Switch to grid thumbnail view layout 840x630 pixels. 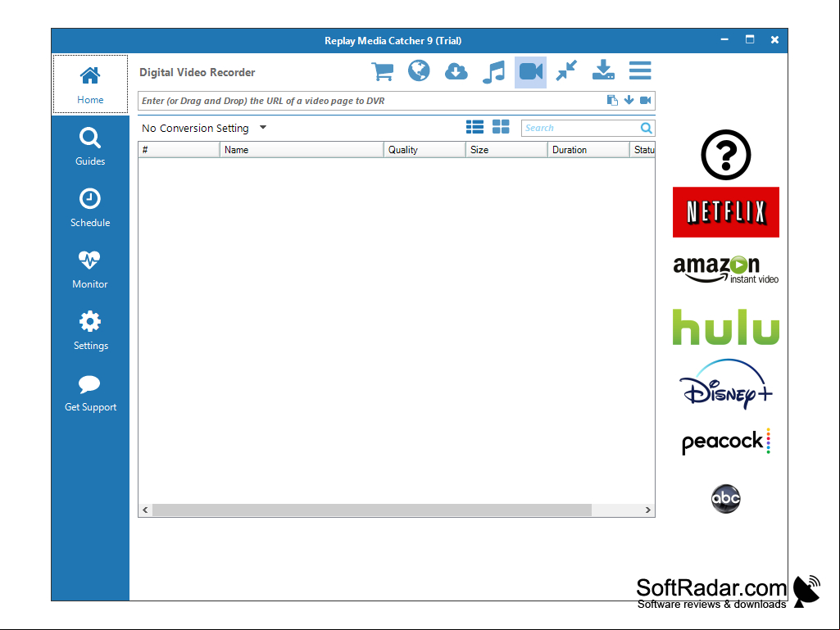click(x=501, y=127)
